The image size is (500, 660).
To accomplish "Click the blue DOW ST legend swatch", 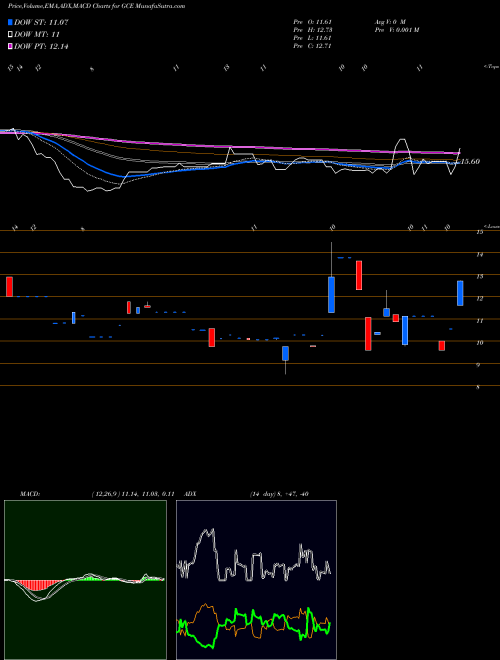I will (11, 22).
